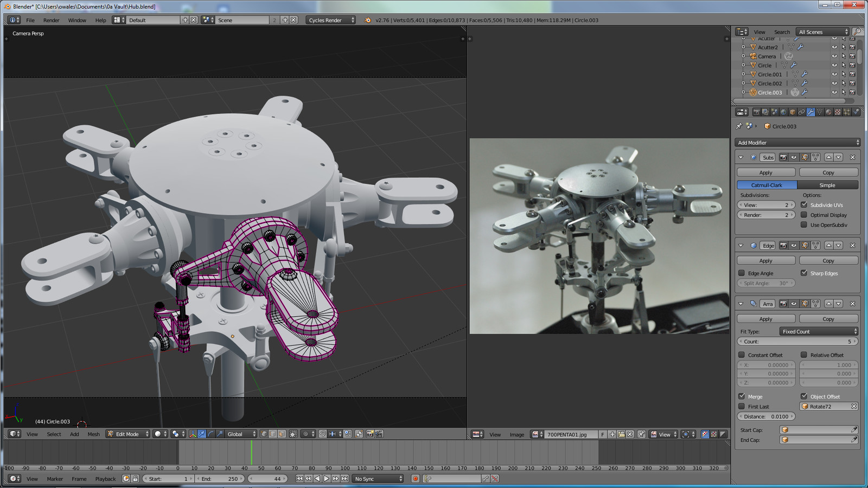Image resolution: width=868 pixels, height=488 pixels.
Task: Hide Circle.002 using its eye icon
Action: coord(834,84)
